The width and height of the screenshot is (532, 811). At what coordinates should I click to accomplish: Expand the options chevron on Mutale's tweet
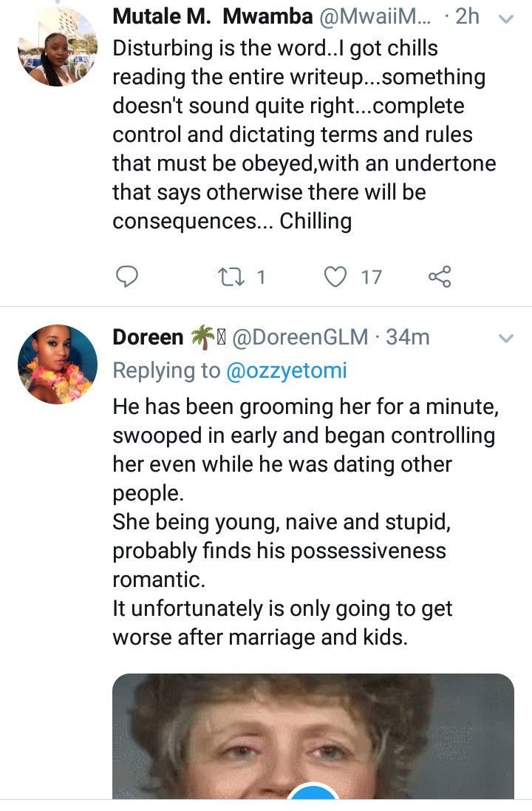tap(506, 20)
